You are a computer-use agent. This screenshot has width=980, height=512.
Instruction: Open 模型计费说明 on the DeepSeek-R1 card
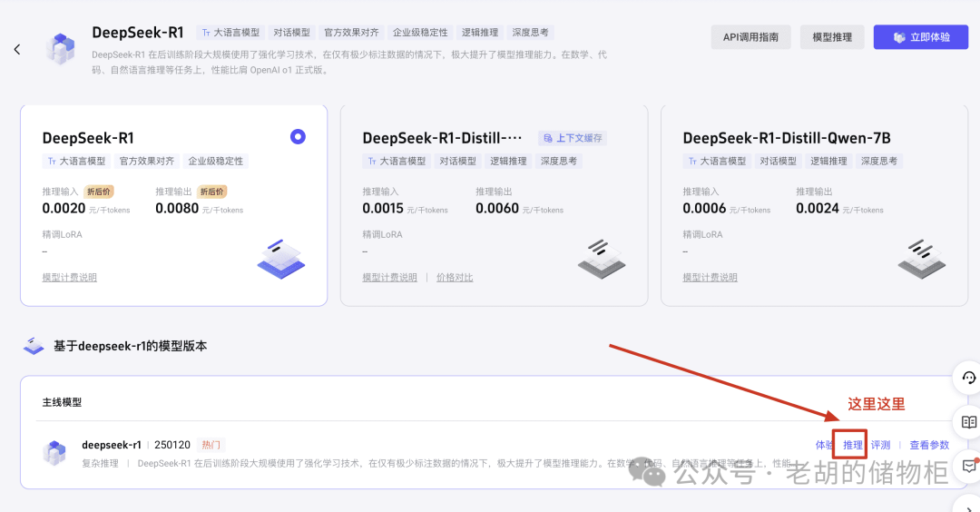(69, 278)
